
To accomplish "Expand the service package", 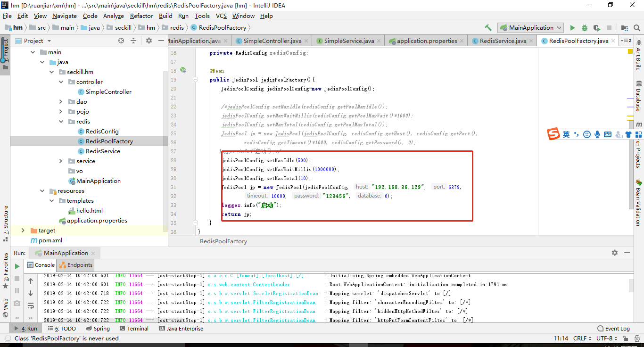I will [61, 161].
